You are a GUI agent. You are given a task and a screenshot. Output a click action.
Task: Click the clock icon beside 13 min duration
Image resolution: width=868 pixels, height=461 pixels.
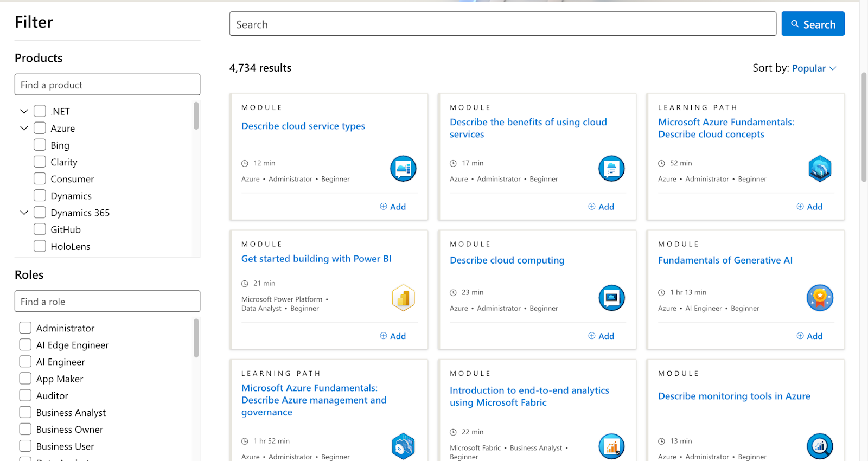point(661,441)
